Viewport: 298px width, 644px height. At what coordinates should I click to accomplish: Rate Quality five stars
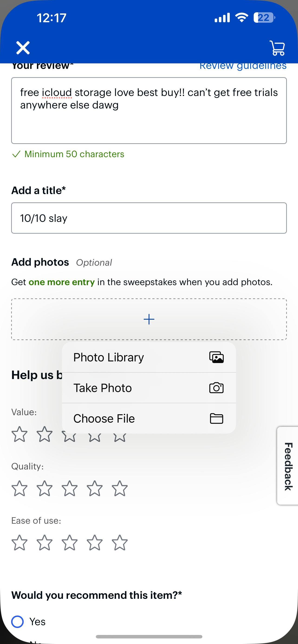(120, 488)
